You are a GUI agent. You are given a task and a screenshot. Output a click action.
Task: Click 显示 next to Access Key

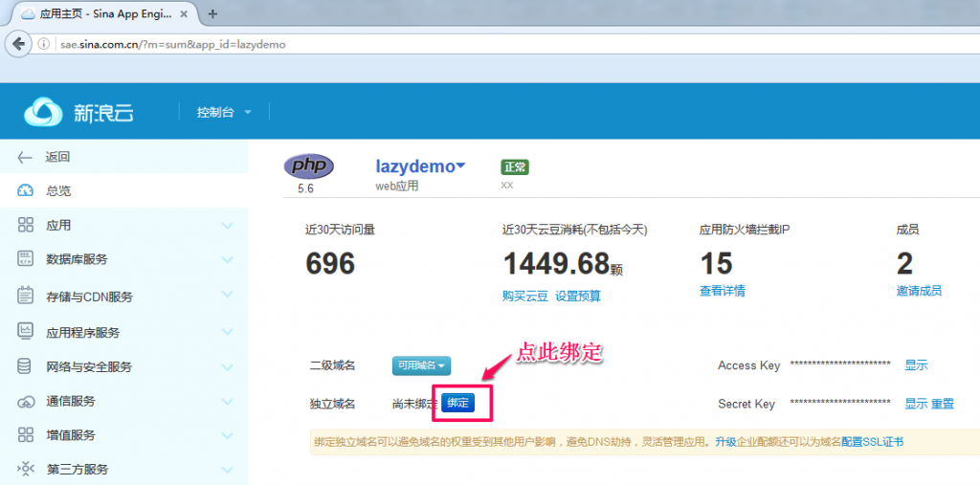916,365
